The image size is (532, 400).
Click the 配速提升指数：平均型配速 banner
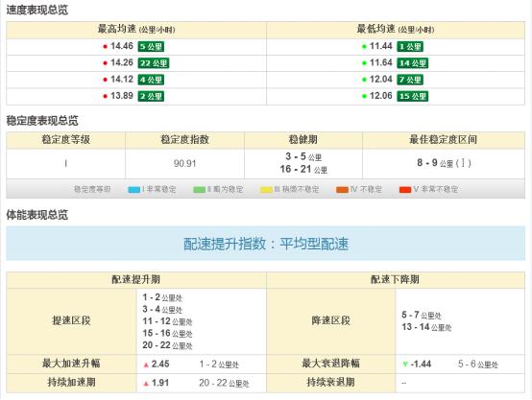coord(266,244)
